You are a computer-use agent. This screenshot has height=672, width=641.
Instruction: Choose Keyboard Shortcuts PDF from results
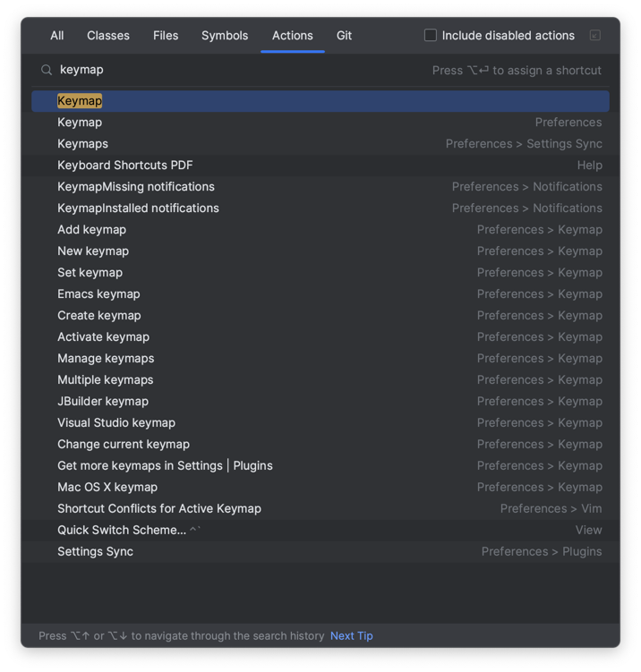(x=320, y=166)
